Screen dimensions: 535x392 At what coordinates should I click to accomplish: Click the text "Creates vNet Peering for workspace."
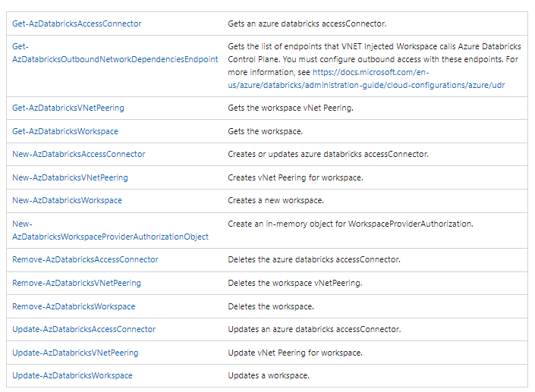pyautogui.click(x=295, y=177)
